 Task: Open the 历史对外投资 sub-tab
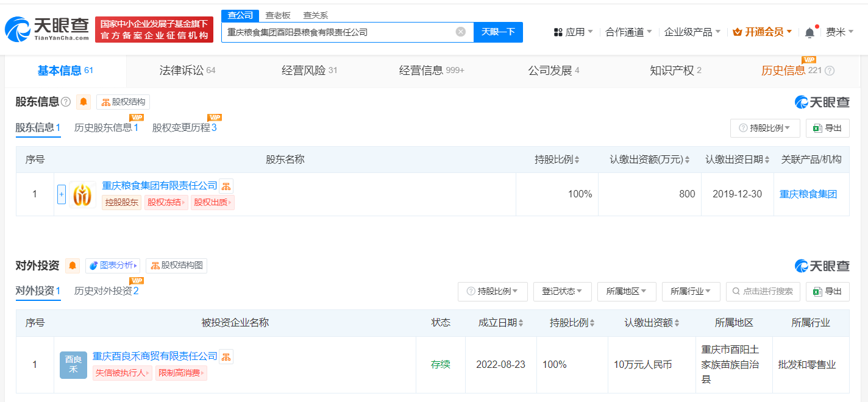coord(107,291)
